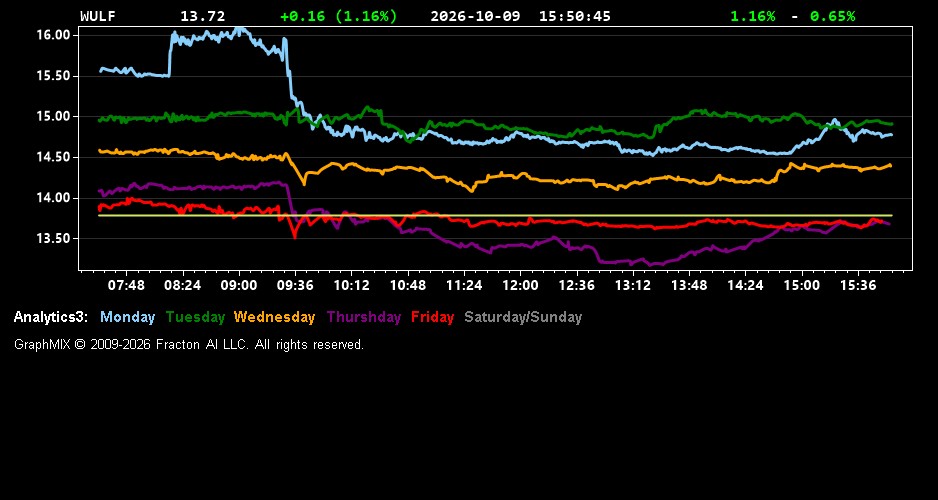Click the 15:36 time axis label

[858, 286]
